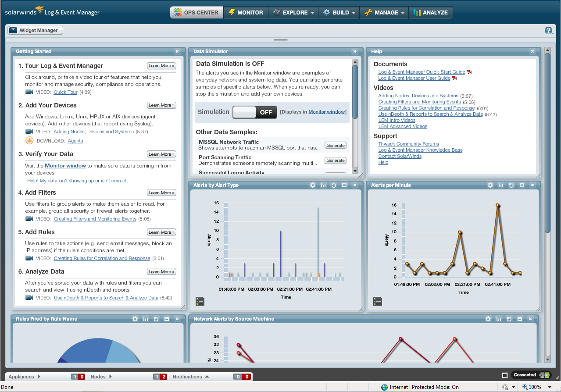Open Help via the question mark icon

click(549, 30)
